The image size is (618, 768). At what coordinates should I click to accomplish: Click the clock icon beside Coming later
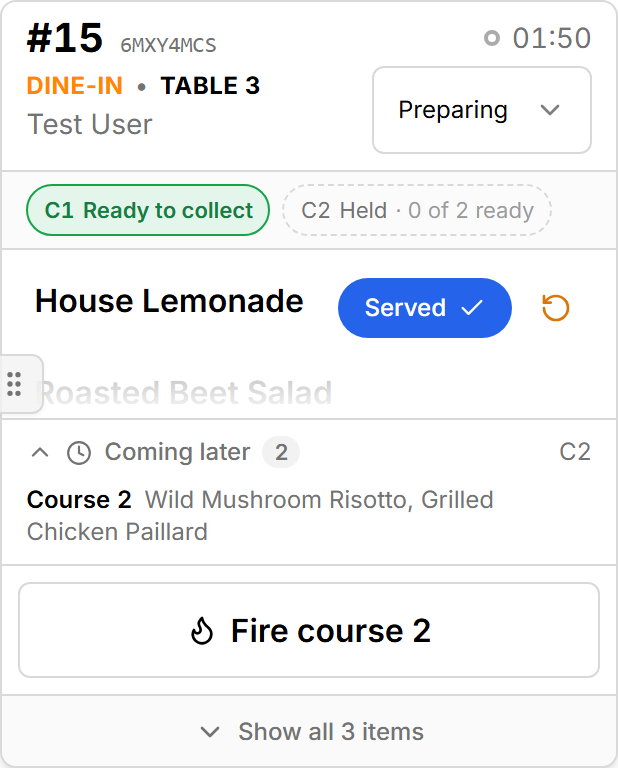(x=79, y=453)
